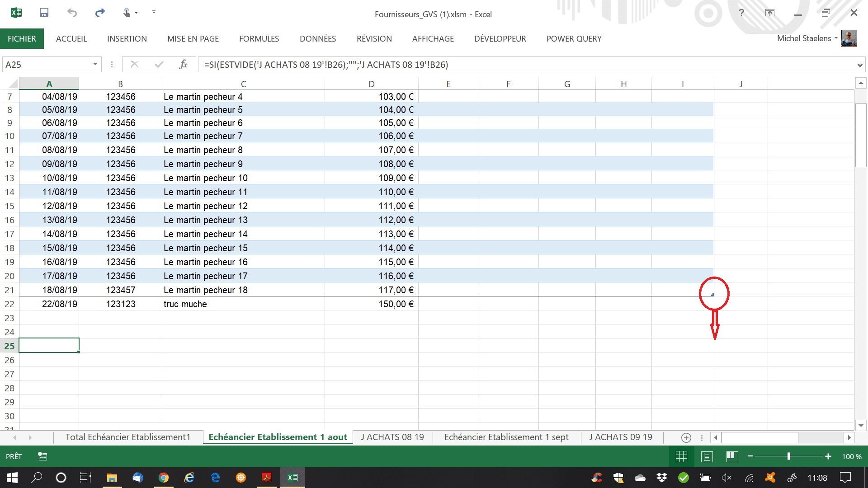Viewport: 868px width, 488px height.
Task: Switch to Page Break Preview view
Action: pyautogui.click(x=732, y=456)
